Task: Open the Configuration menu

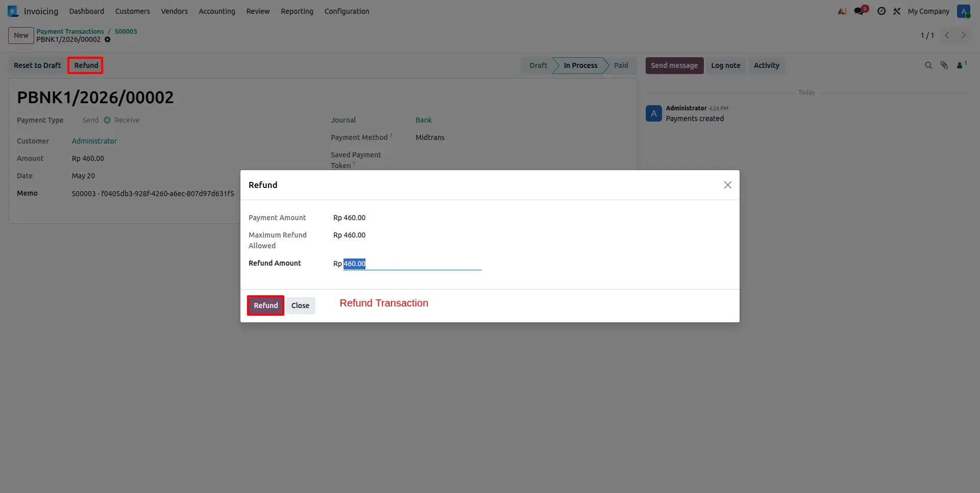Action: tap(347, 11)
